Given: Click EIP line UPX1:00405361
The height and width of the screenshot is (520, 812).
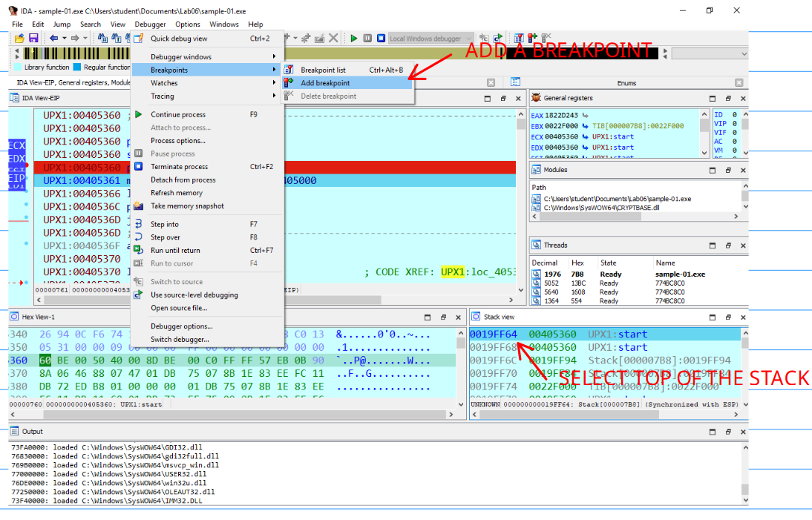Looking at the screenshot, I should [275, 180].
